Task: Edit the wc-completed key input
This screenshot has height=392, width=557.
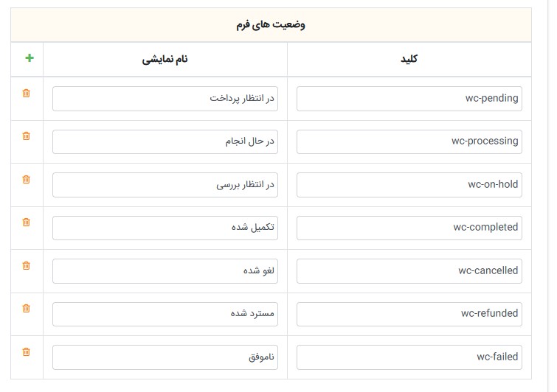Action: click(409, 228)
